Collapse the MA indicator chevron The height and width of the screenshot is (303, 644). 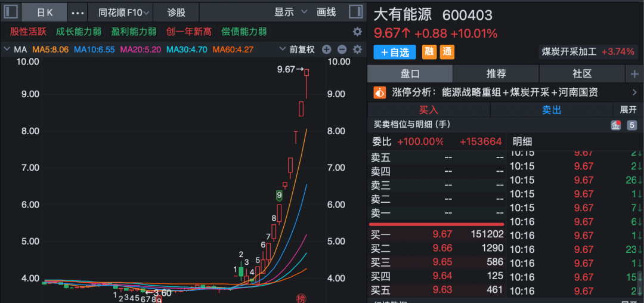7,50
